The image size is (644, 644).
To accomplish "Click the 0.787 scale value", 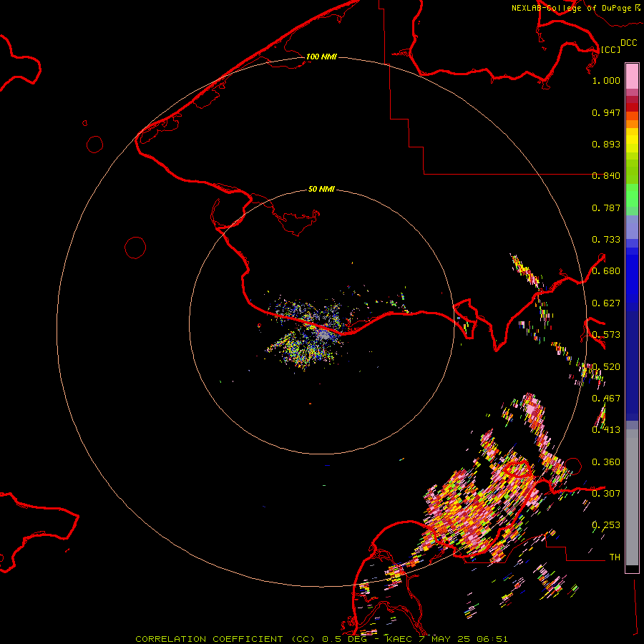I will [x=606, y=208].
